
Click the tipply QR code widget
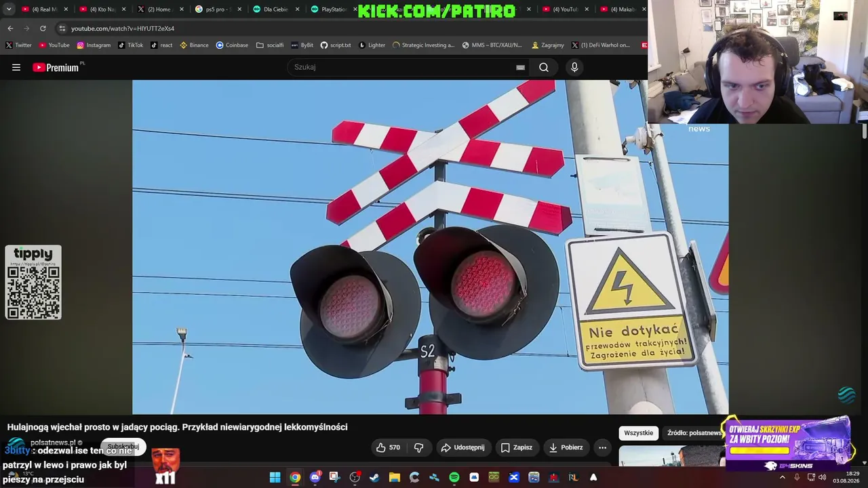click(33, 283)
